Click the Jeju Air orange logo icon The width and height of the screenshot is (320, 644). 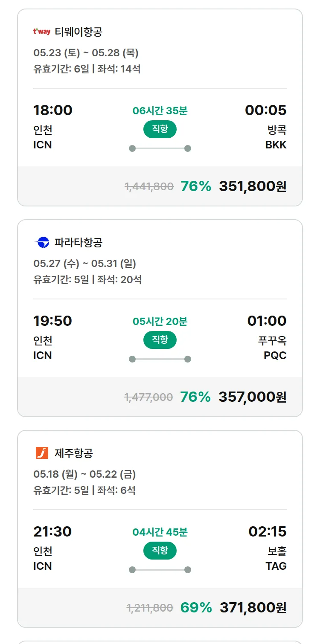[x=42, y=453]
